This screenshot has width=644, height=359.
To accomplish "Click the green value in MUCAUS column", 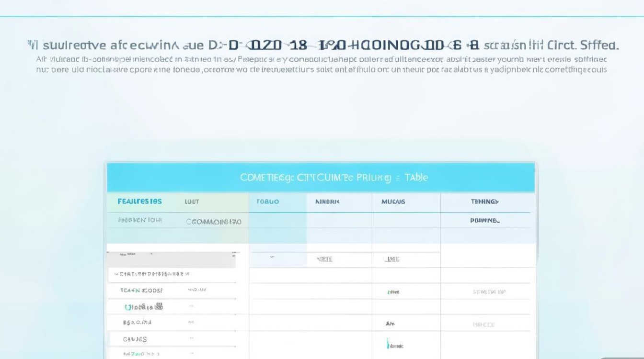I will click(x=393, y=292).
